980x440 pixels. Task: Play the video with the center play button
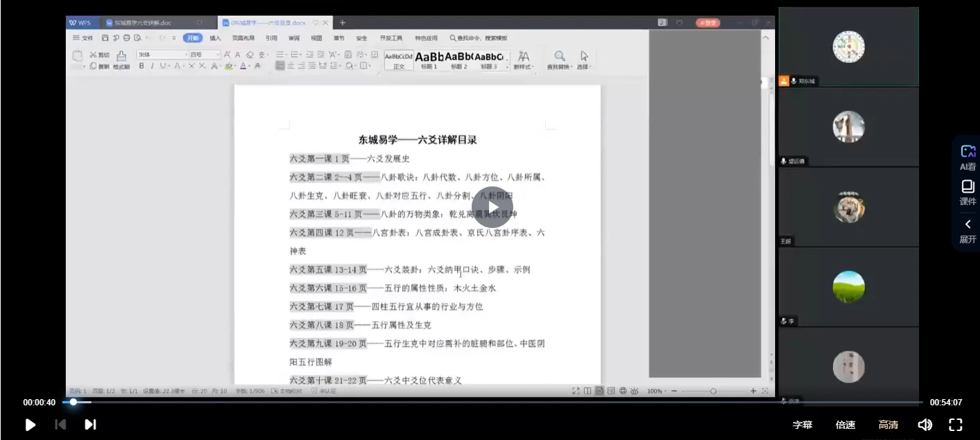[492, 207]
